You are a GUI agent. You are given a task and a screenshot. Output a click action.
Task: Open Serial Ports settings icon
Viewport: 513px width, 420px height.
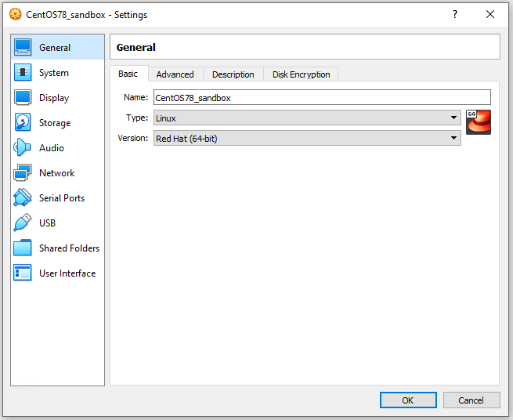click(23, 198)
